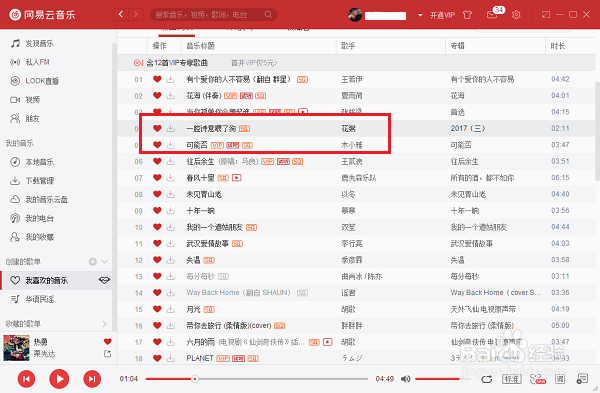Open album 2017（三）

(468, 128)
